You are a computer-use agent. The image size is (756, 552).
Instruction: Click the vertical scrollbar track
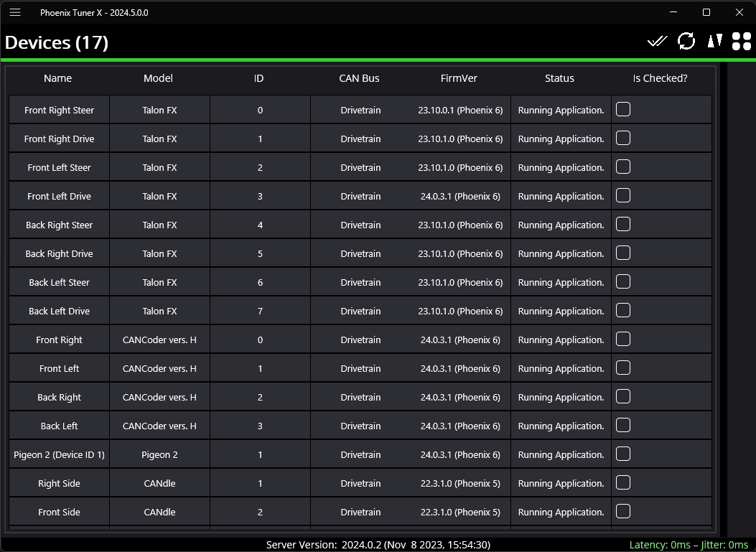(723, 297)
